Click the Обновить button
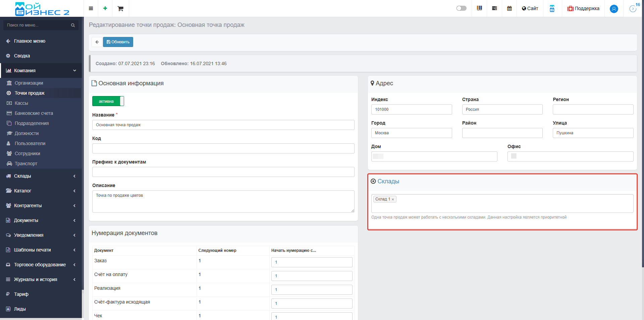This screenshot has width=644, height=320. click(x=118, y=42)
